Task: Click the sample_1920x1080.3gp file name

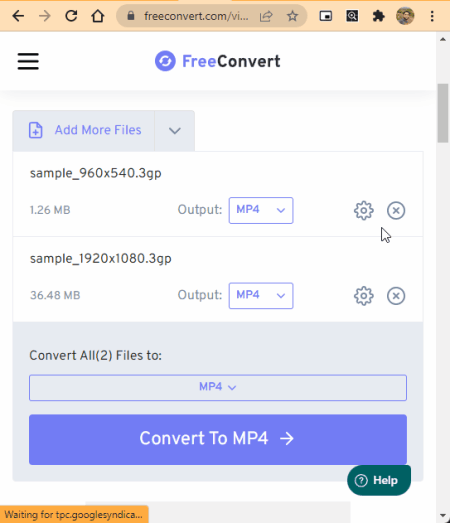Action: (101, 259)
